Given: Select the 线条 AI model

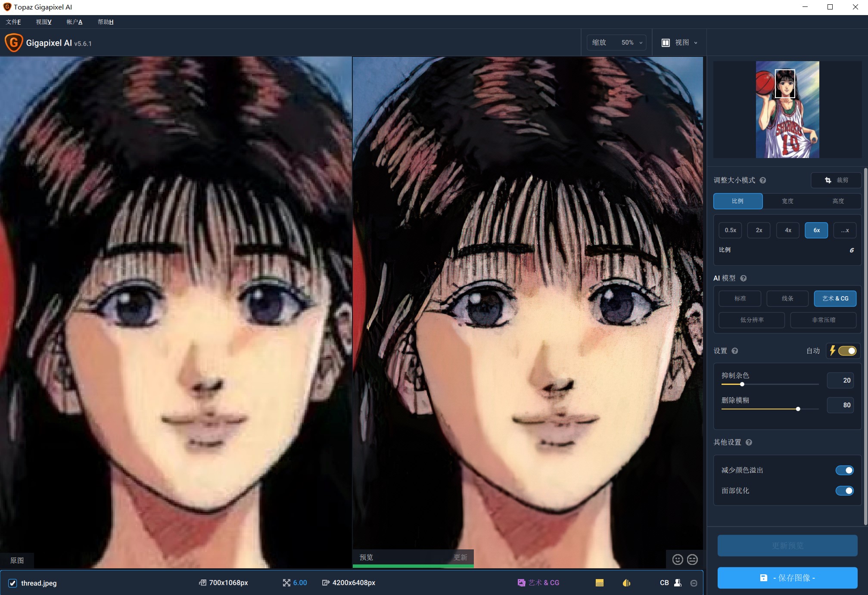Looking at the screenshot, I should (x=787, y=298).
